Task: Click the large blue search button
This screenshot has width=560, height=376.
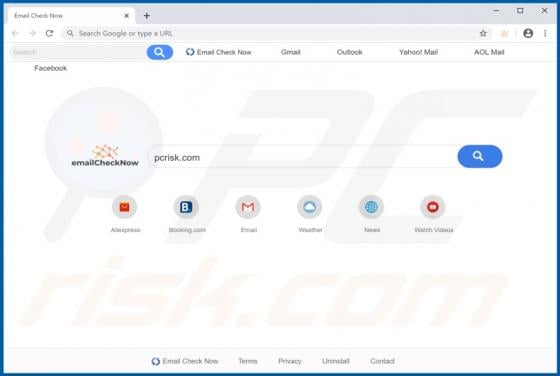Action: (480, 156)
